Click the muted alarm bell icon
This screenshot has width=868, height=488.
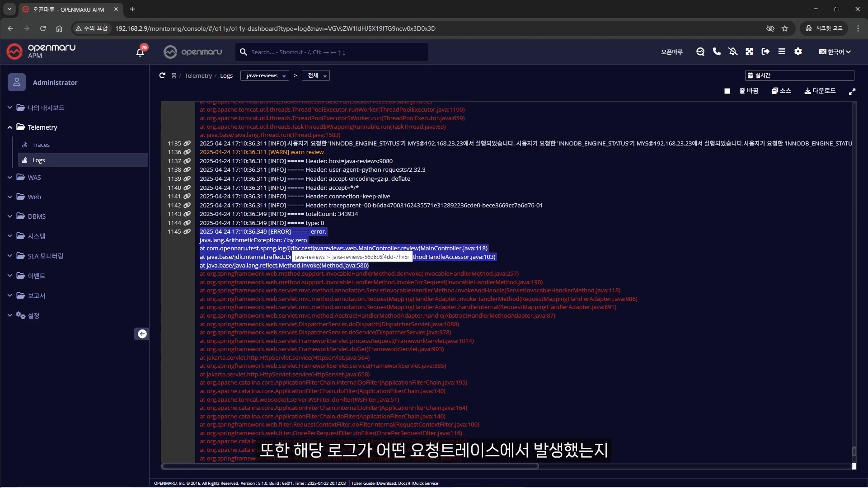(x=733, y=52)
